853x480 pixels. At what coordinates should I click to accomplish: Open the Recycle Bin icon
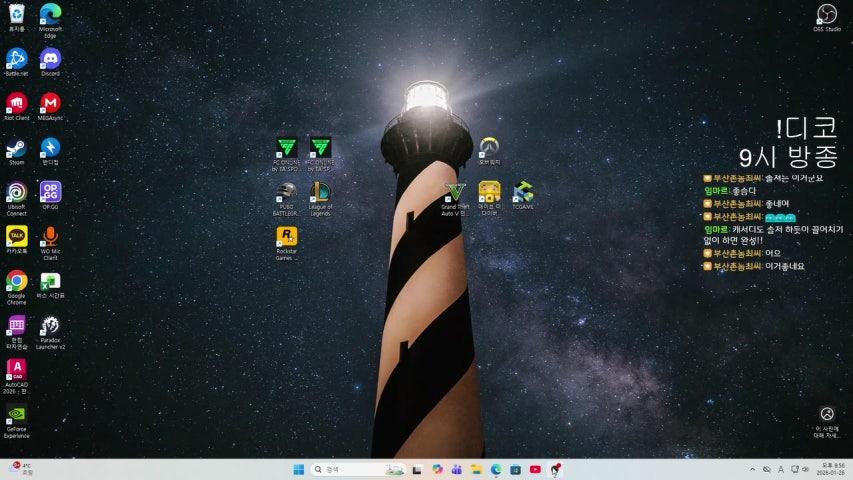coord(16,14)
